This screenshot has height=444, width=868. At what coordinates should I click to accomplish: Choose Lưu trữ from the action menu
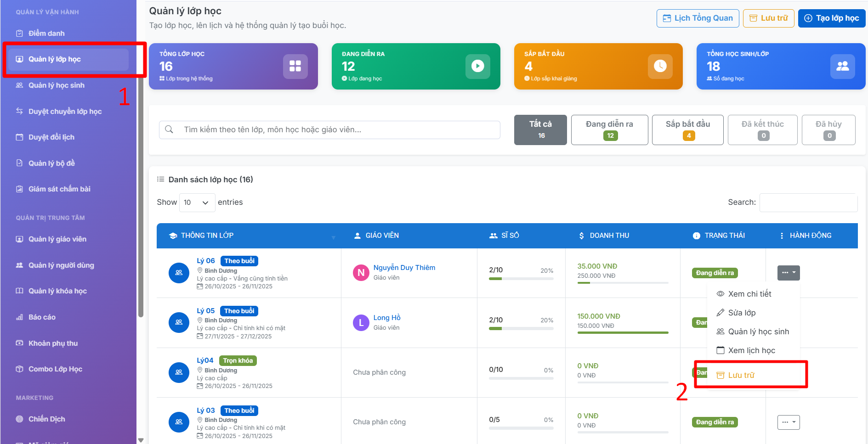point(741,375)
